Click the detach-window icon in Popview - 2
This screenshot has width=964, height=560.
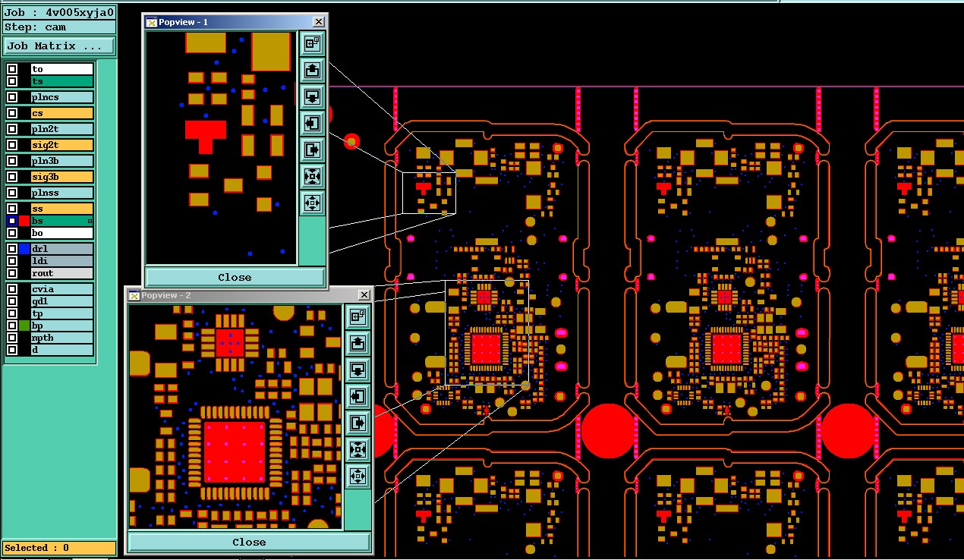tap(358, 316)
